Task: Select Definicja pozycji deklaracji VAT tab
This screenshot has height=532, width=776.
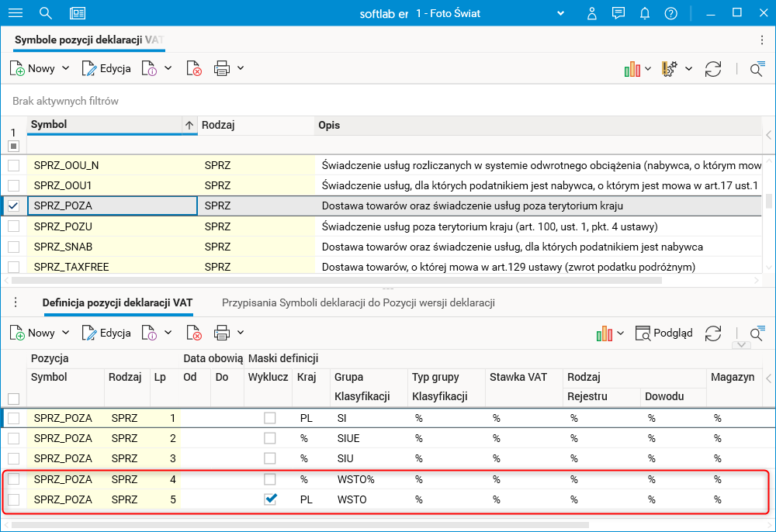Action: tap(117, 302)
